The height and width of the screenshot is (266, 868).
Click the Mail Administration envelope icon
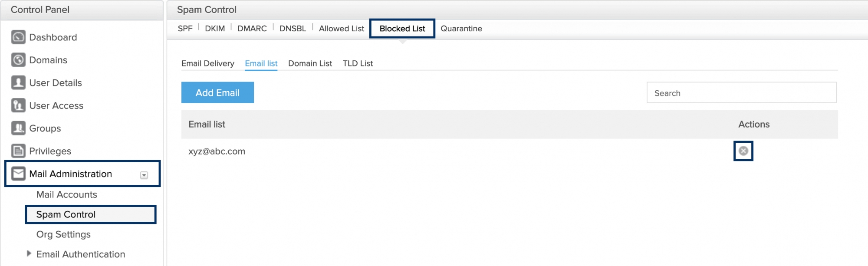point(18,174)
